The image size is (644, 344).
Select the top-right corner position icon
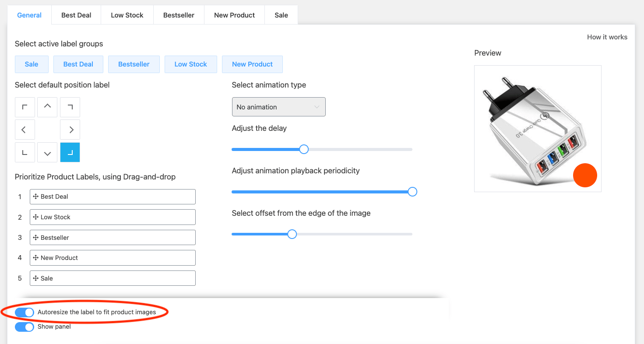coord(70,107)
